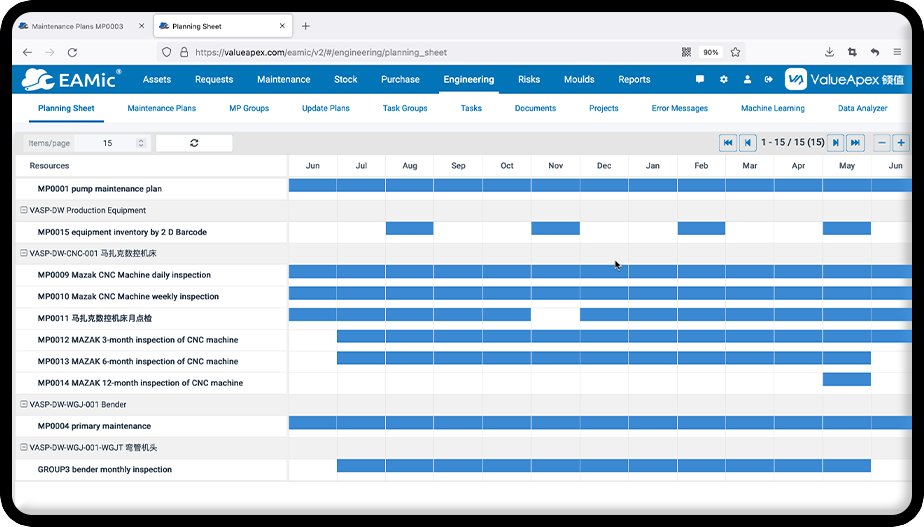Jump to first page of results

click(x=728, y=143)
